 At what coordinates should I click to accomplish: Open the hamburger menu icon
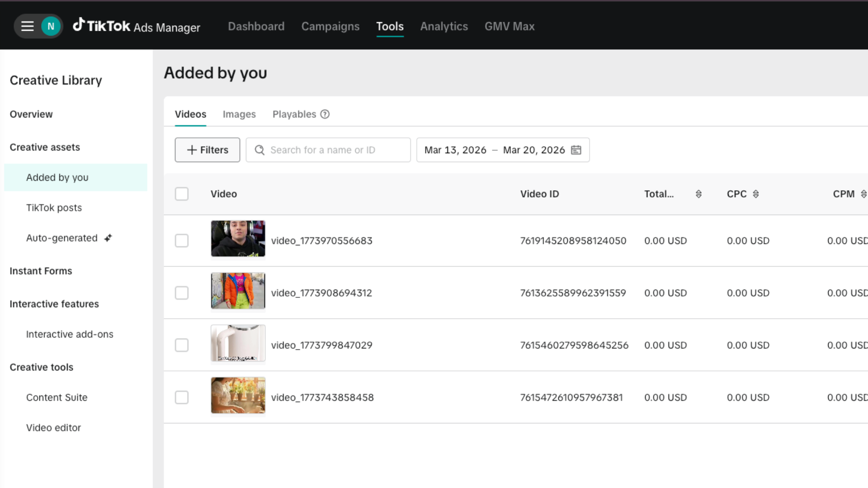(x=28, y=26)
